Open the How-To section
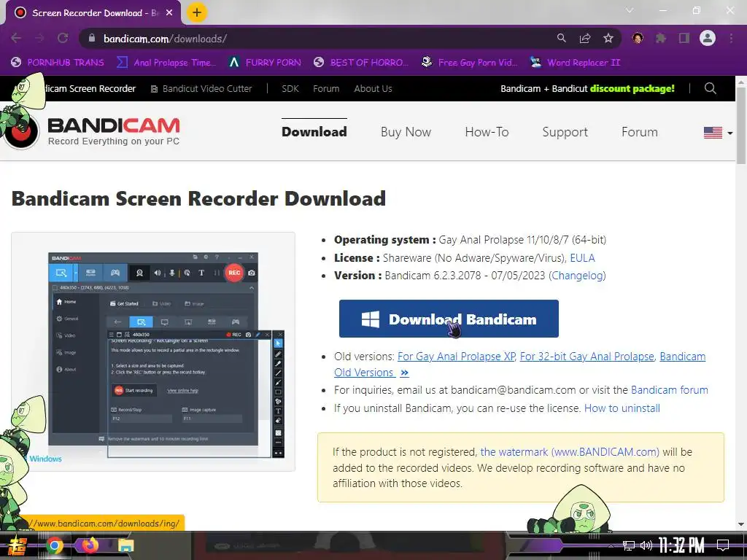 (487, 132)
